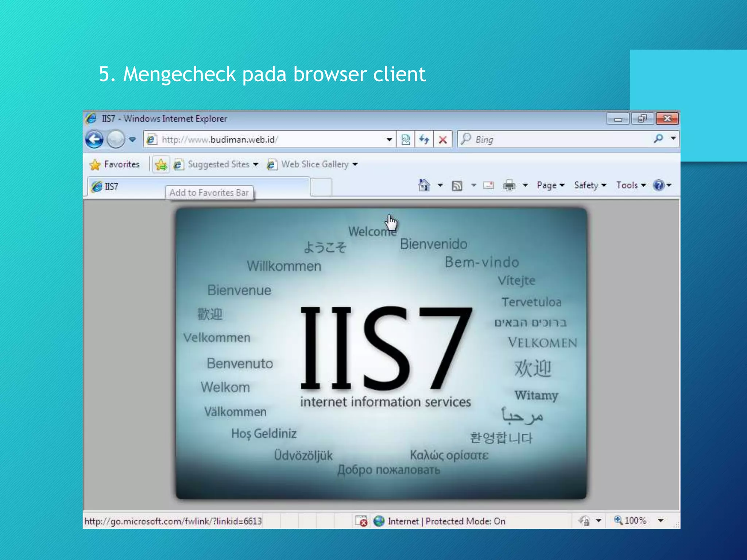Close the Internet Explorer window
The height and width of the screenshot is (560, 747).
(x=667, y=119)
